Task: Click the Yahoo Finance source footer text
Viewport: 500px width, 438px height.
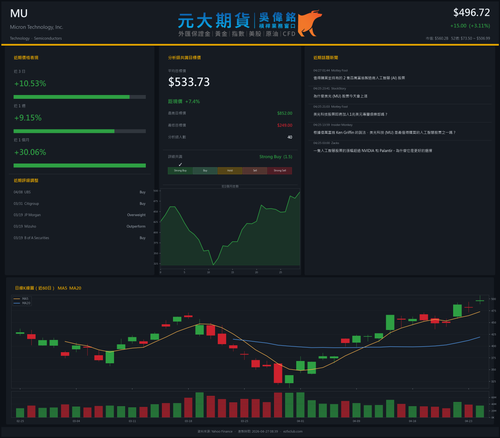Action: click(215, 431)
